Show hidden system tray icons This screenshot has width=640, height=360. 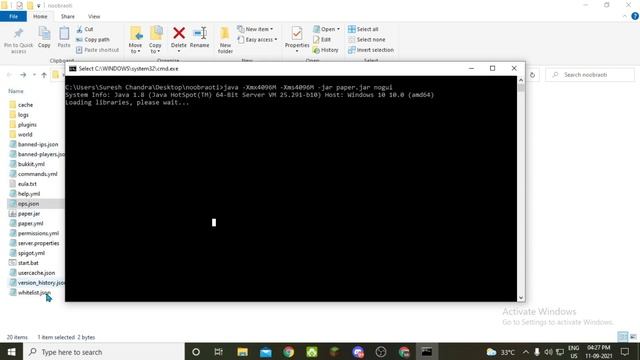click(526, 352)
